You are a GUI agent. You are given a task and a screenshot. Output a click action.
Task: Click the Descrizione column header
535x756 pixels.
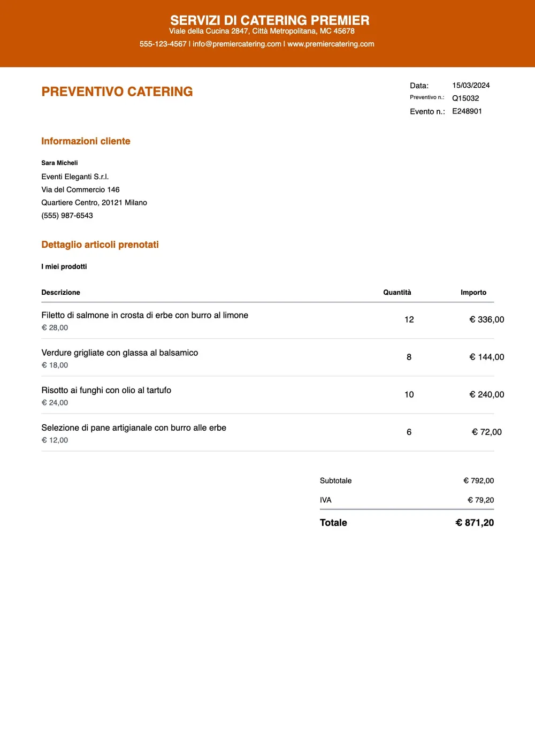pos(60,292)
